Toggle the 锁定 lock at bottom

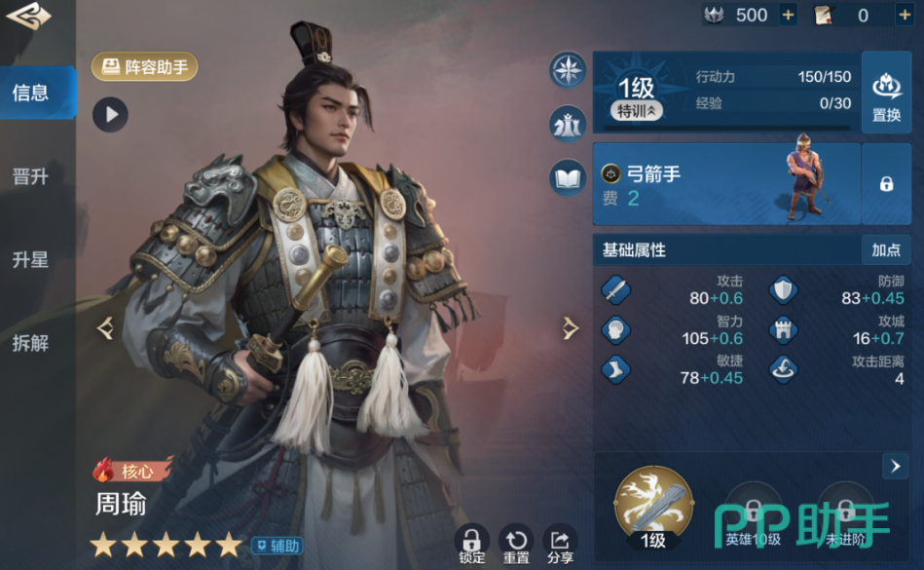coord(471,545)
